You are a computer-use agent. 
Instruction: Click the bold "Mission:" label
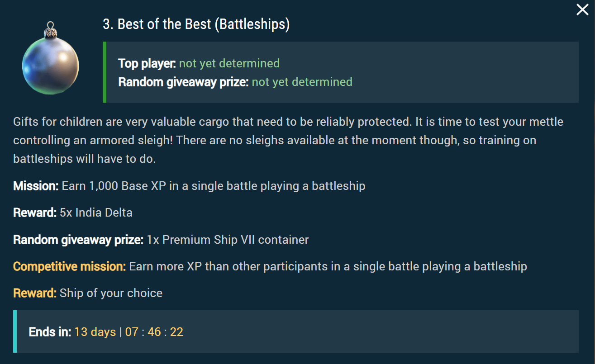36,186
